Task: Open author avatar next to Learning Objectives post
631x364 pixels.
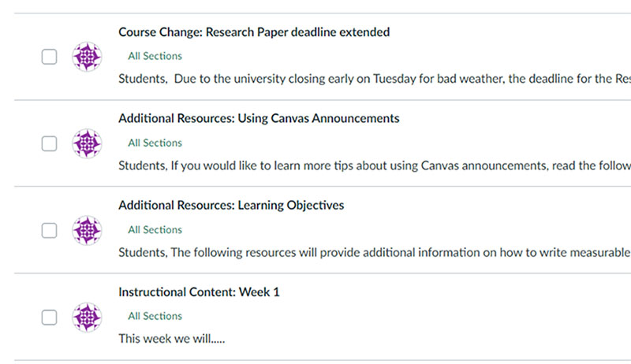Action: click(x=87, y=230)
